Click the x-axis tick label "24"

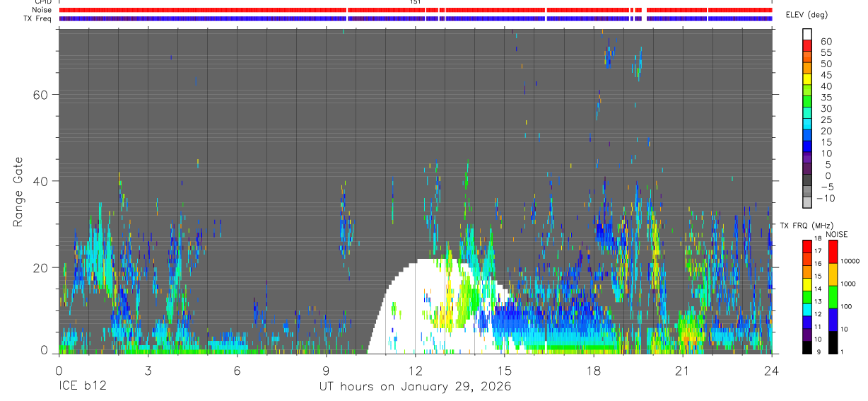click(771, 370)
